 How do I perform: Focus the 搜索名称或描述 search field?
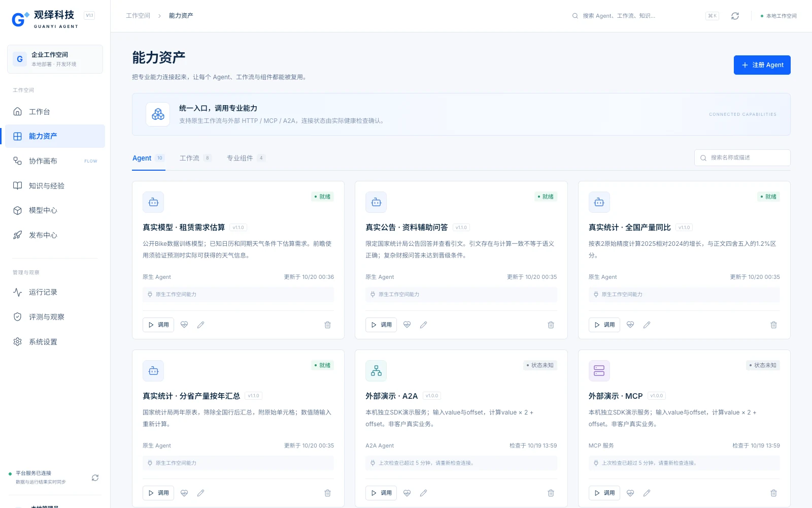coord(742,157)
